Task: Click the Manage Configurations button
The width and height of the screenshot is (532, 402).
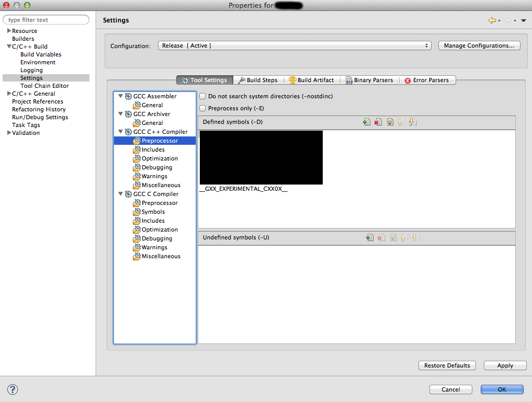Action: (479, 45)
